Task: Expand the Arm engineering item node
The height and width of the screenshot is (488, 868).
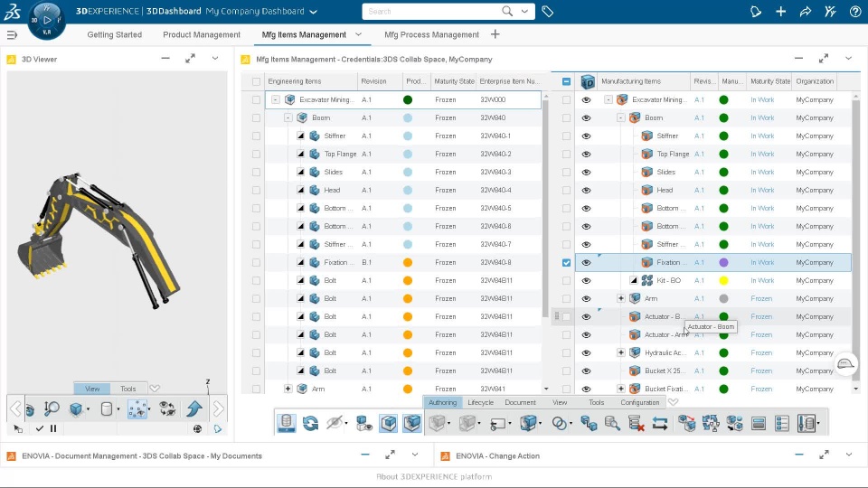Action: (x=288, y=389)
